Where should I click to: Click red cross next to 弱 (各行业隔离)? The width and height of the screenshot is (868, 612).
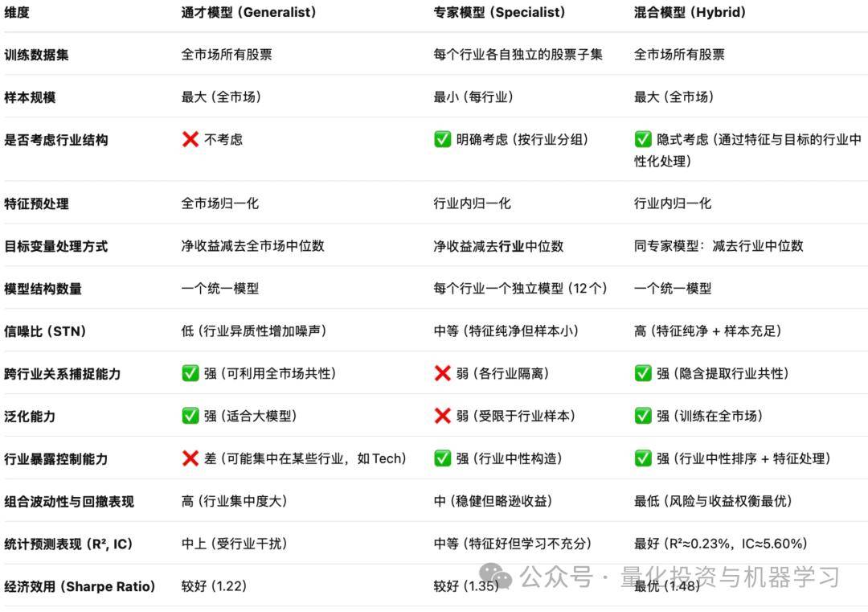click(x=442, y=373)
